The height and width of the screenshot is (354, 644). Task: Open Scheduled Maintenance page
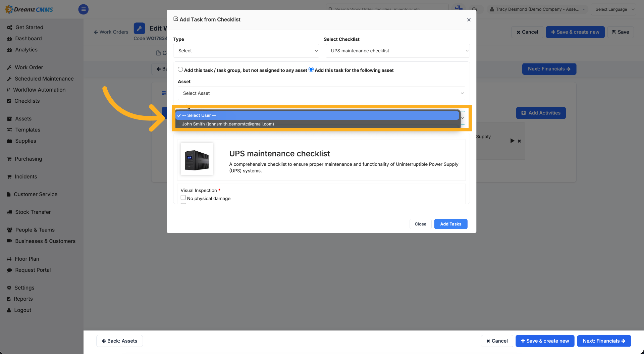pyautogui.click(x=44, y=79)
